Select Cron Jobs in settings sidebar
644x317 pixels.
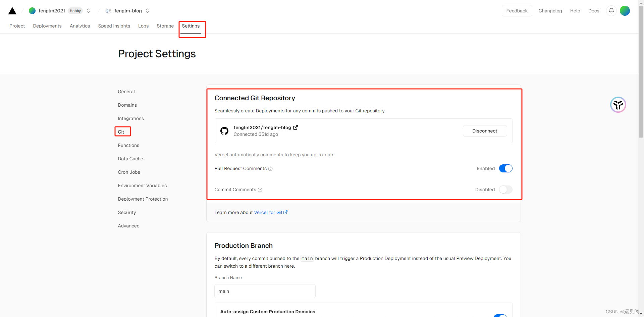point(129,172)
